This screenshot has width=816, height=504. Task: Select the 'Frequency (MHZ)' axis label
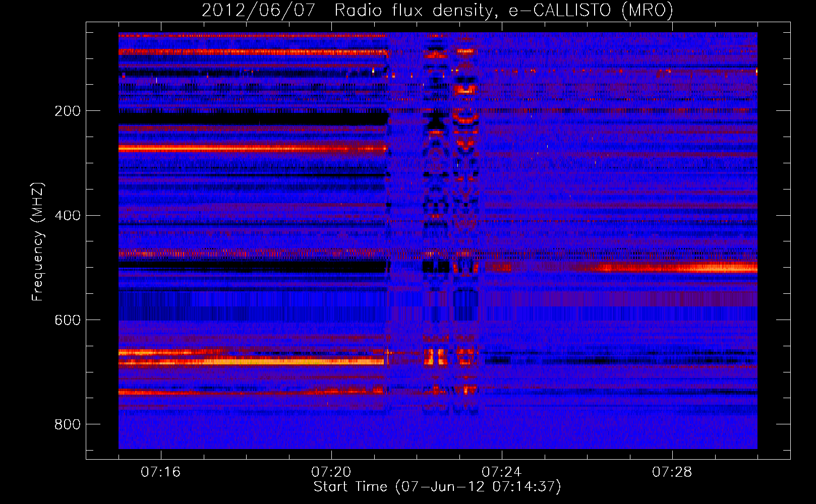(37, 241)
